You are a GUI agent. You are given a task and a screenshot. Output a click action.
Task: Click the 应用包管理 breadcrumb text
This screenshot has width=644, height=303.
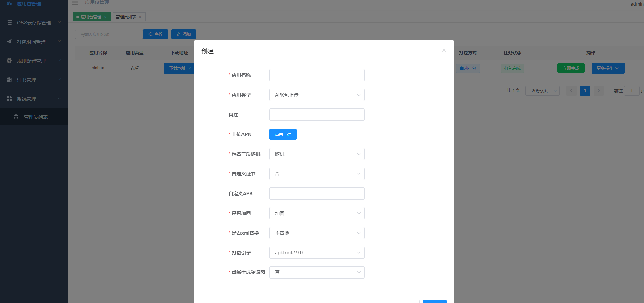click(x=97, y=2)
